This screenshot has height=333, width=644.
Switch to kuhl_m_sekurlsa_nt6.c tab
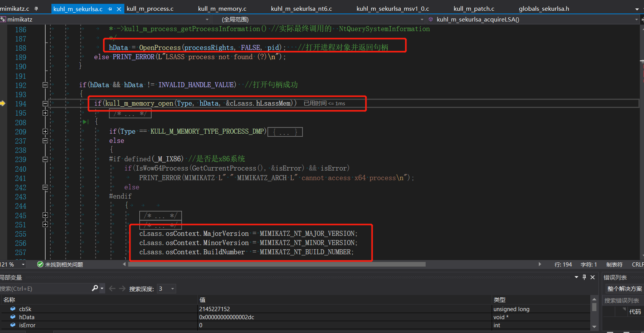(x=301, y=8)
